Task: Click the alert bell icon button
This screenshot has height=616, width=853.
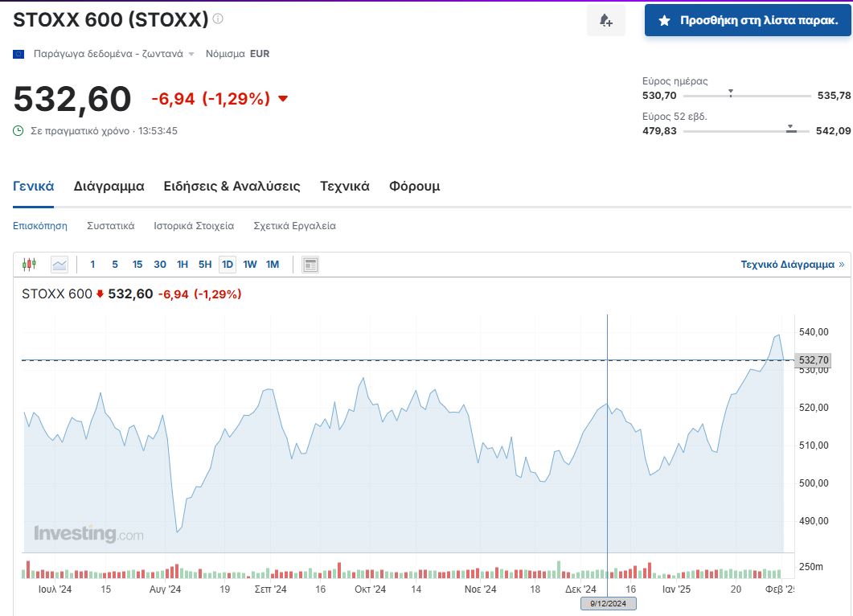Action: pyautogui.click(x=605, y=20)
